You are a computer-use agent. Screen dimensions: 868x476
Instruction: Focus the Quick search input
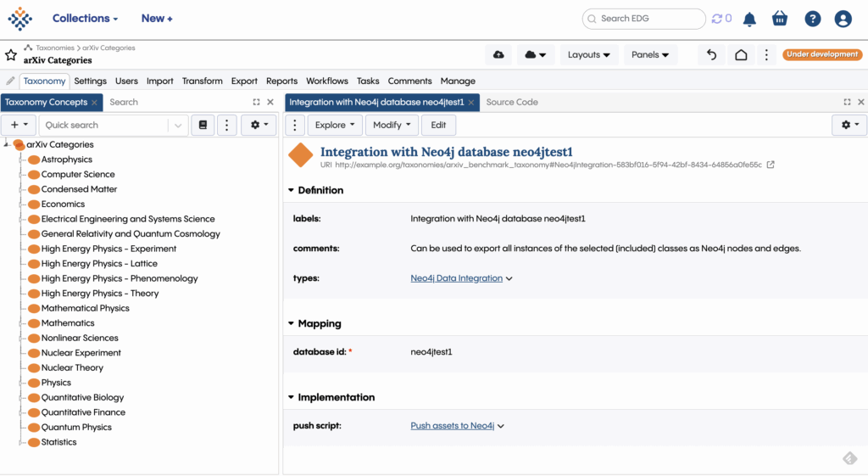click(105, 126)
